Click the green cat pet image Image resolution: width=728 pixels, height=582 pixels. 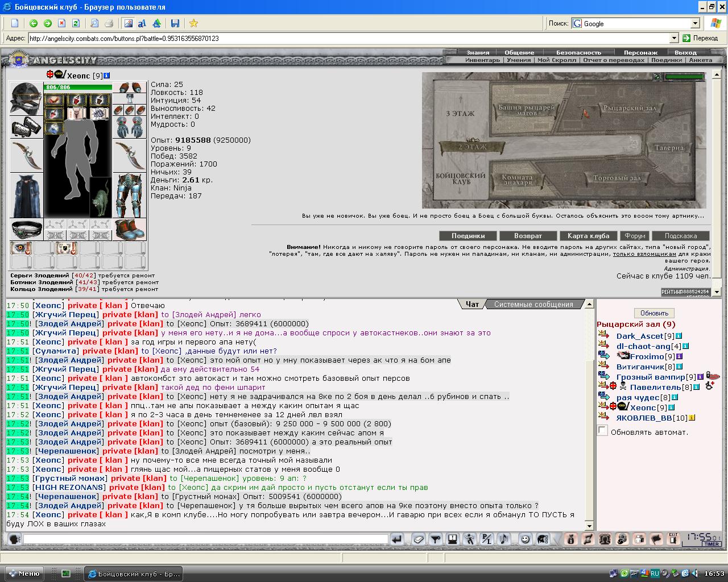[x=101, y=197]
